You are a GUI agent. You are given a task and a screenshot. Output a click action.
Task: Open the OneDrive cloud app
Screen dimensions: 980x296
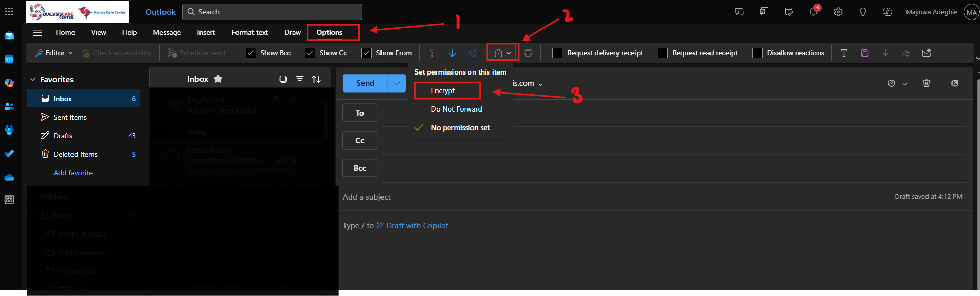click(9, 177)
